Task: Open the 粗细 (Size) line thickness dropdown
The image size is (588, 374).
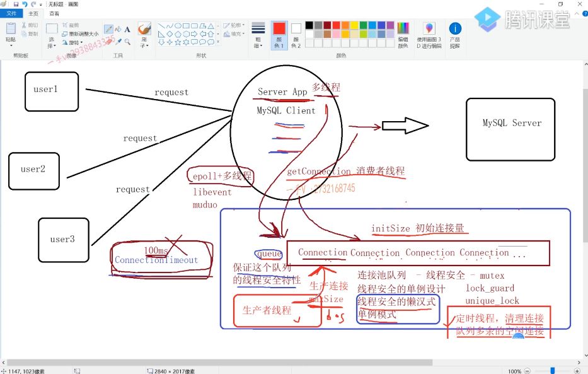Action: coord(258,35)
